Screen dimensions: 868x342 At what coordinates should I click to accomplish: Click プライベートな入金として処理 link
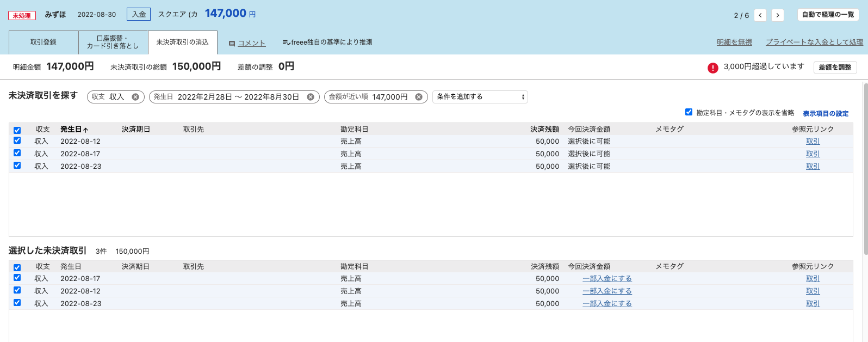pos(815,42)
